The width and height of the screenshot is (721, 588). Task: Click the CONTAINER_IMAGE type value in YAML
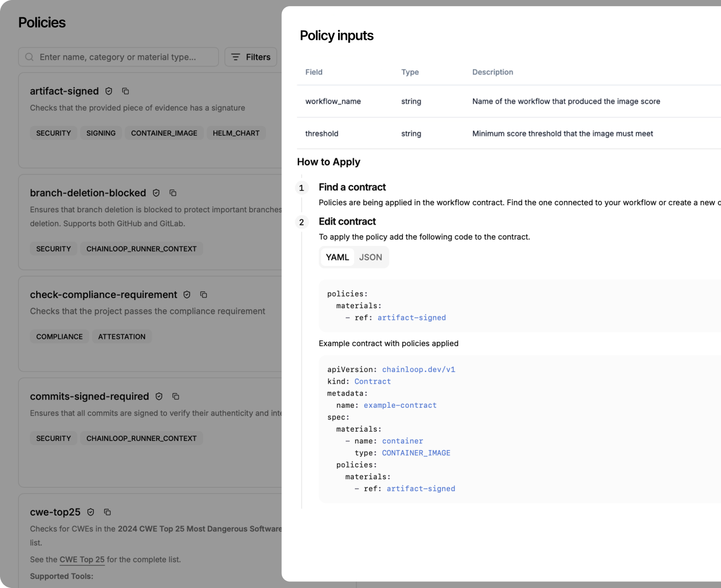416,453
